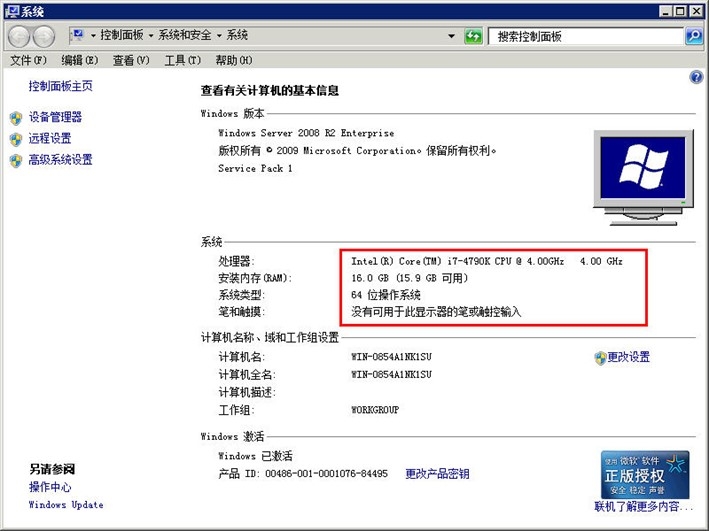Click 更改设置 link
The width and height of the screenshot is (709, 531).
tap(629, 357)
